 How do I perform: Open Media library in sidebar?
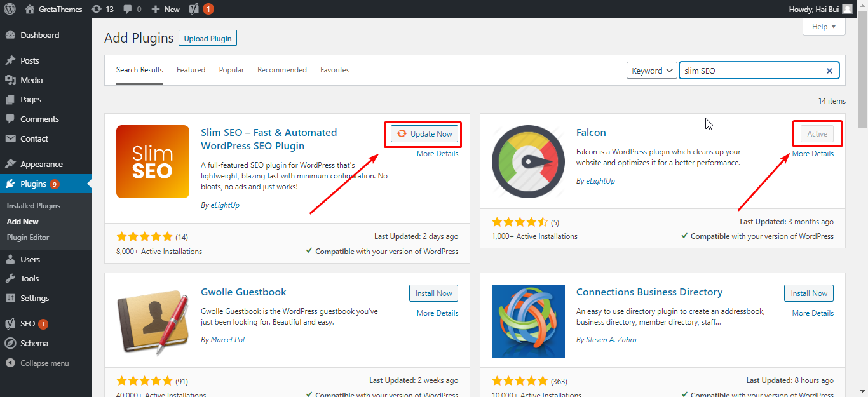tap(46, 80)
